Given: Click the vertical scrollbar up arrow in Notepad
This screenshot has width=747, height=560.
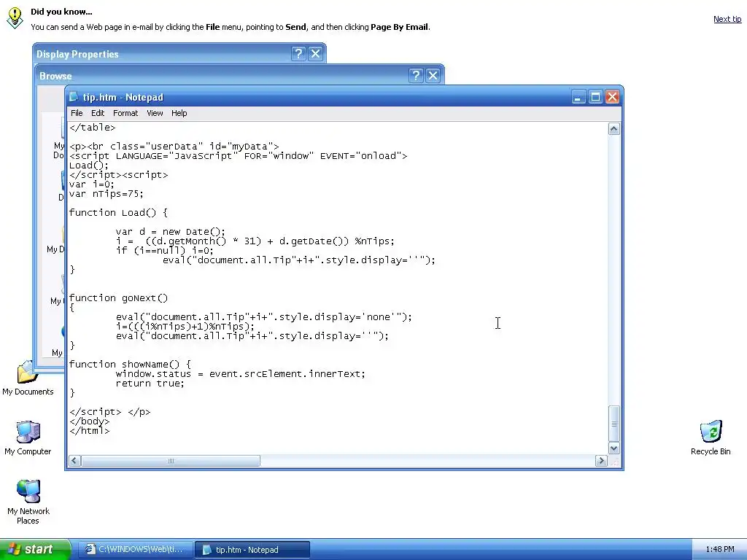Looking at the screenshot, I should [x=614, y=128].
